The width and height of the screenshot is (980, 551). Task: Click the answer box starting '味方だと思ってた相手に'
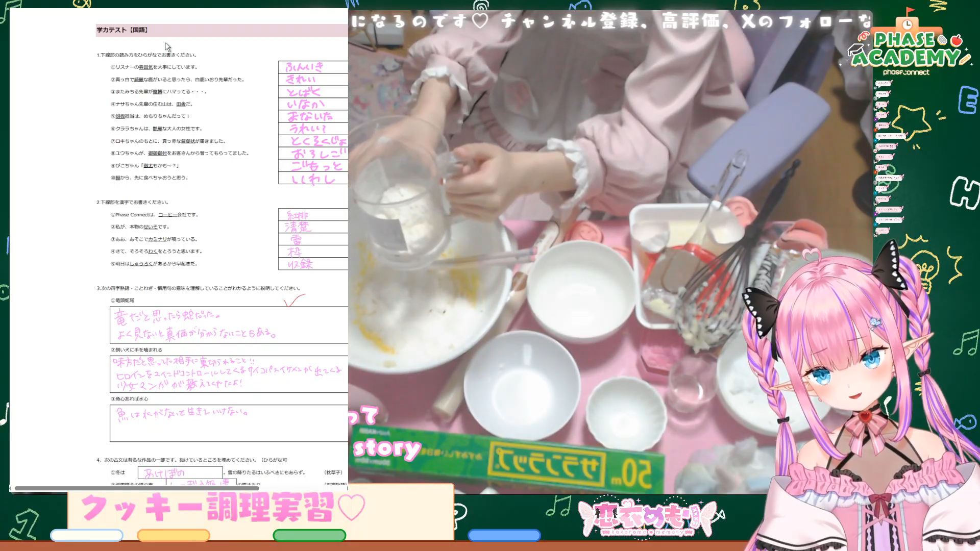tap(229, 374)
